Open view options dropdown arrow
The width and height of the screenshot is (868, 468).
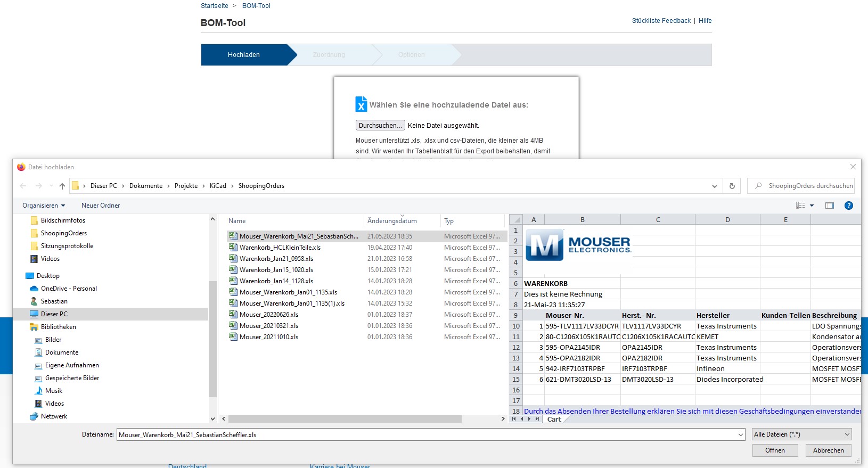click(x=812, y=206)
